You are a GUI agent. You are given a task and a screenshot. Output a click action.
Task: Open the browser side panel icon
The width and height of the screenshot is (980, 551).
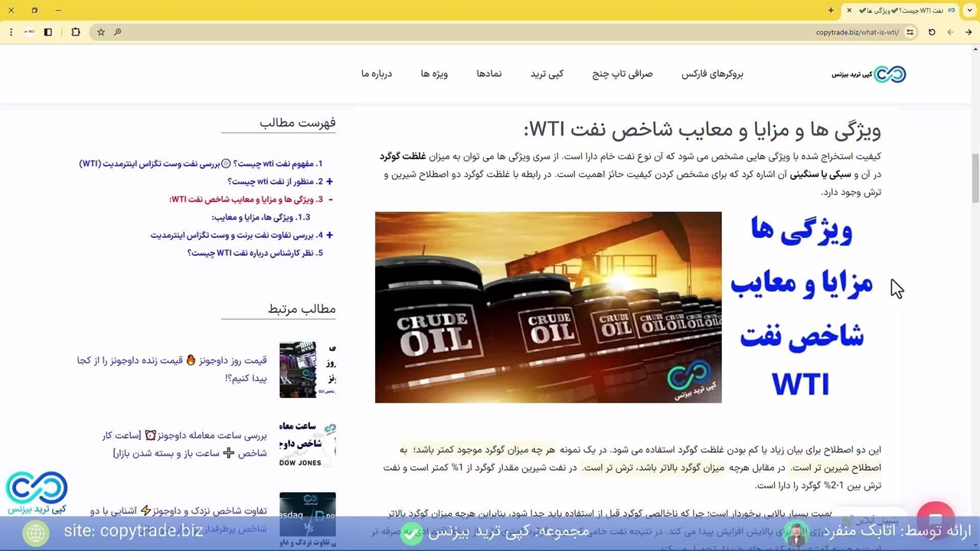tap(47, 32)
